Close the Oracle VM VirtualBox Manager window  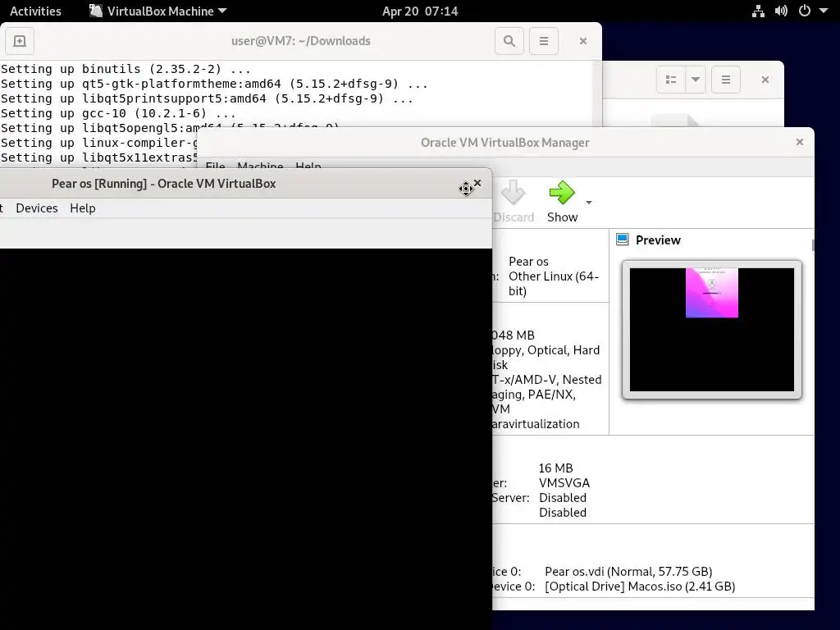coord(799,142)
